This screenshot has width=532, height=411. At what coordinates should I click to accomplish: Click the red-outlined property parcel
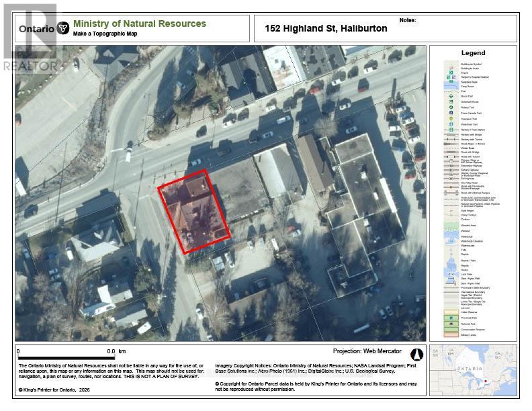click(194, 212)
